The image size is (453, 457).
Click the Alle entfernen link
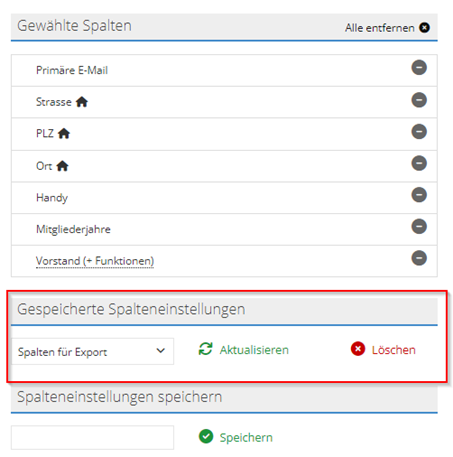(379, 28)
